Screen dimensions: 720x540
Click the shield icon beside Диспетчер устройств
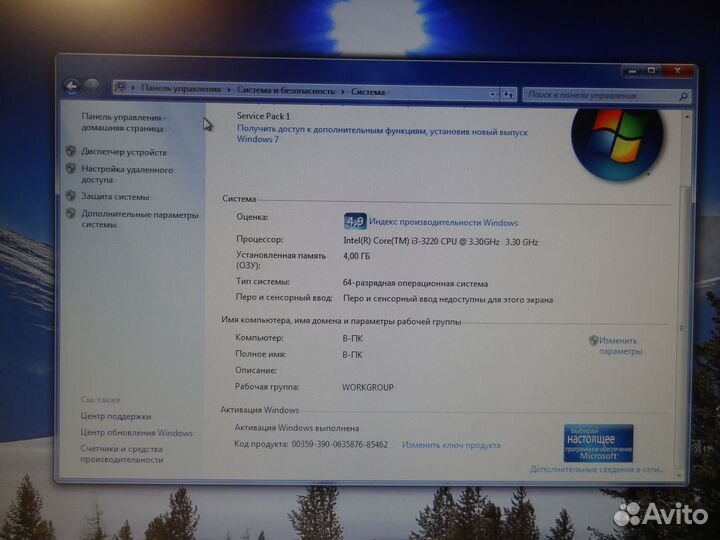click(x=71, y=152)
